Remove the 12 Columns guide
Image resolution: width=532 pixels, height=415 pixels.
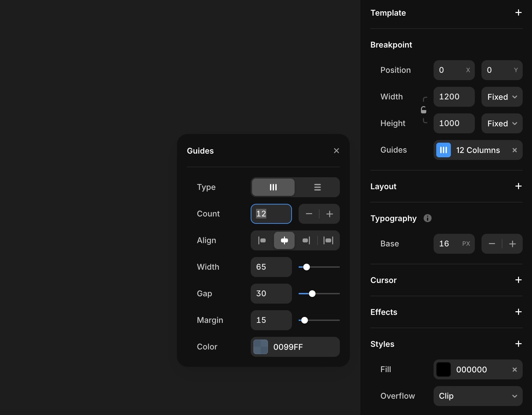tap(514, 150)
